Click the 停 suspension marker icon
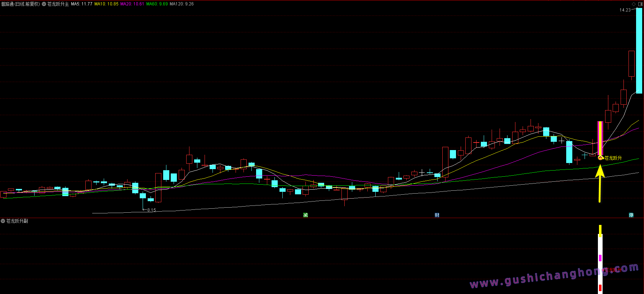The height and width of the screenshot is (294, 644). [x=631, y=215]
